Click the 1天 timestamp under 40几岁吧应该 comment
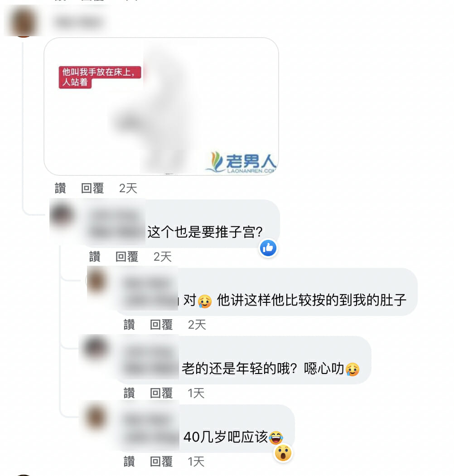Viewport: 454px width, 476px height. point(196,462)
